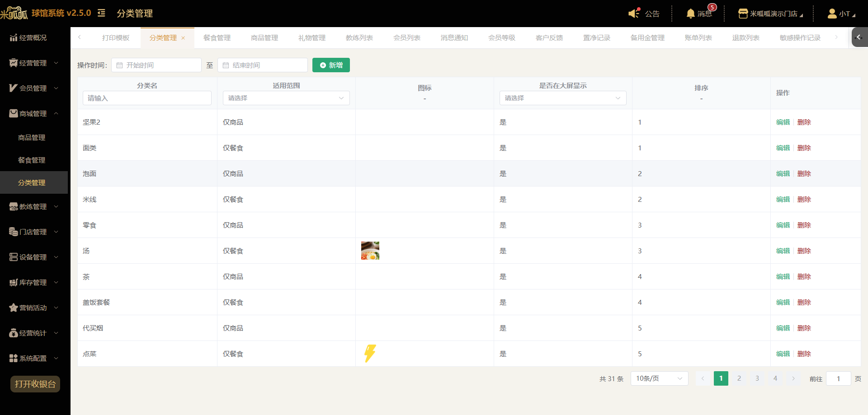The height and width of the screenshot is (415, 868).
Task: Open the 适用范围 filter dropdown
Action: click(286, 98)
